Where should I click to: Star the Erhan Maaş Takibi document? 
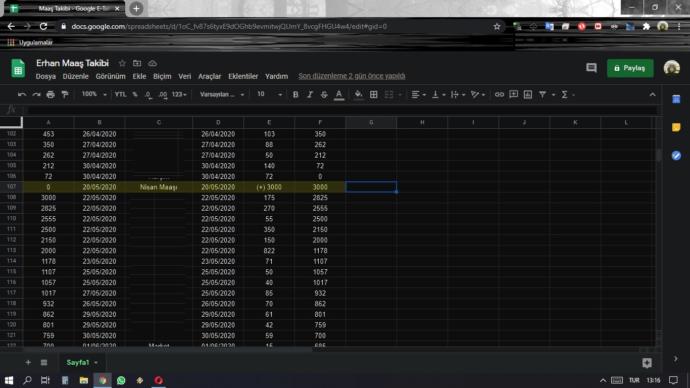point(122,63)
